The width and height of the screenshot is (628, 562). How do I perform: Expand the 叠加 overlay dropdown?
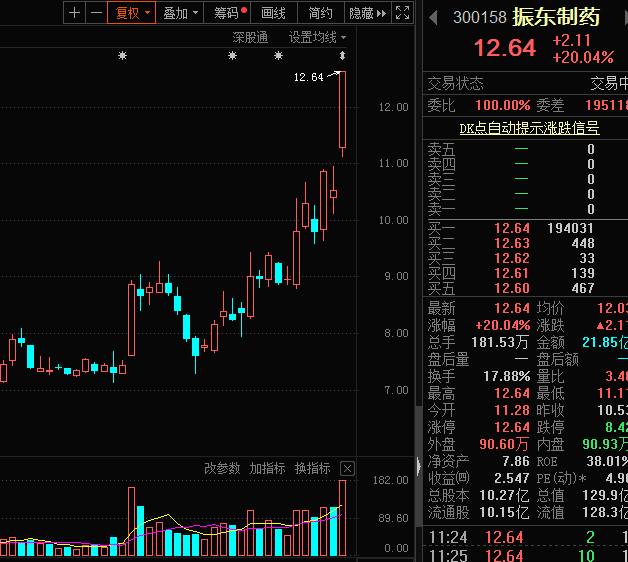pyautogui.click(x=181, y=13)
